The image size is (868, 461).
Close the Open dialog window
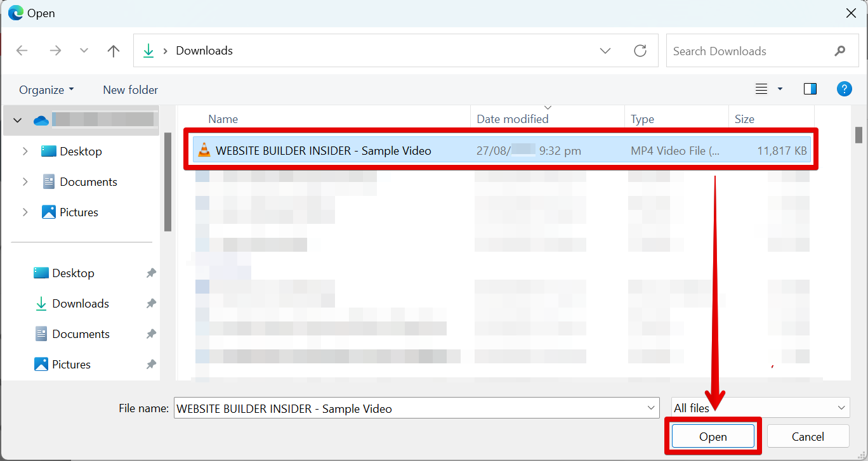851,13
